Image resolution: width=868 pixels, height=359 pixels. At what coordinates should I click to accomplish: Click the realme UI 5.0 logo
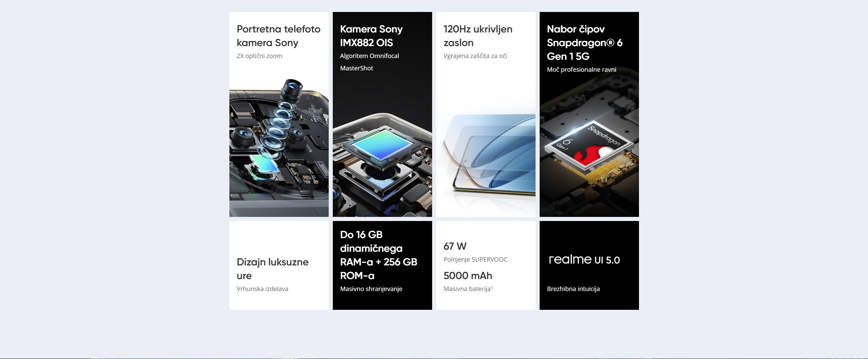coord(584,260)
